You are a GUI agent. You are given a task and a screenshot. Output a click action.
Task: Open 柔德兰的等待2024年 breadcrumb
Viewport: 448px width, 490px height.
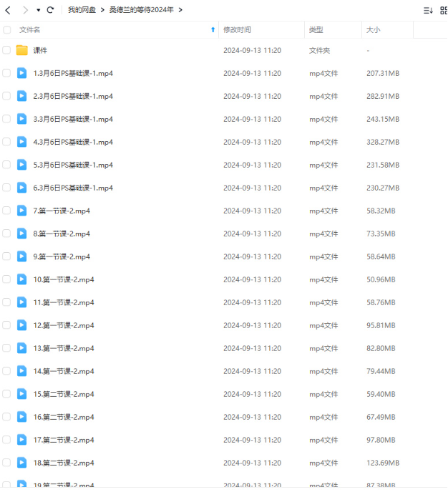pyautogui.click(x=142, y=10)
